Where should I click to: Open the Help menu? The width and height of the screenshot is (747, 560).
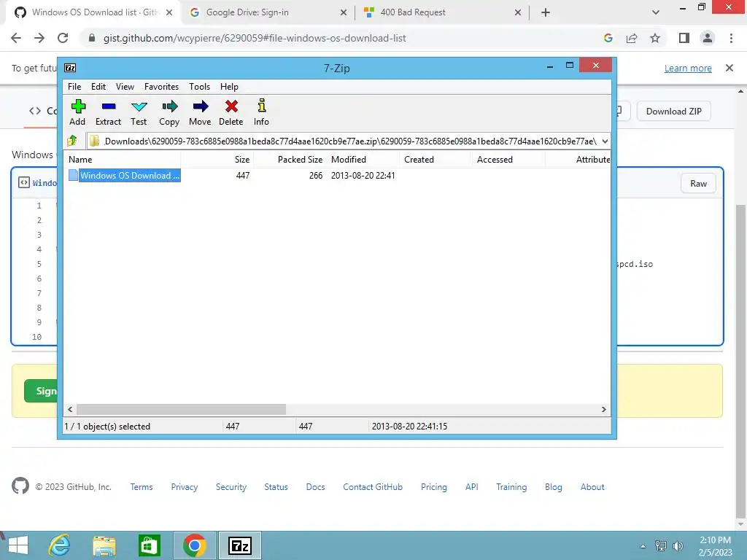(x=229, y=87)
